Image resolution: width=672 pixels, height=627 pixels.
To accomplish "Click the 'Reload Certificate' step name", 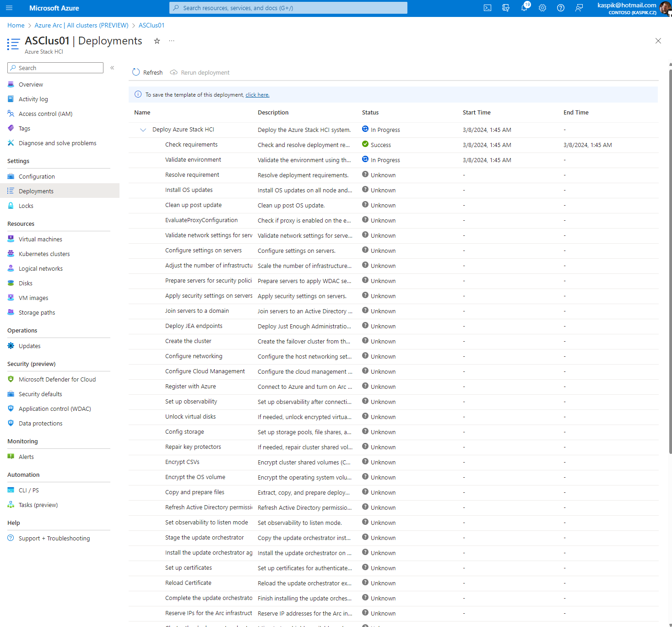I will tap(188, 583).
